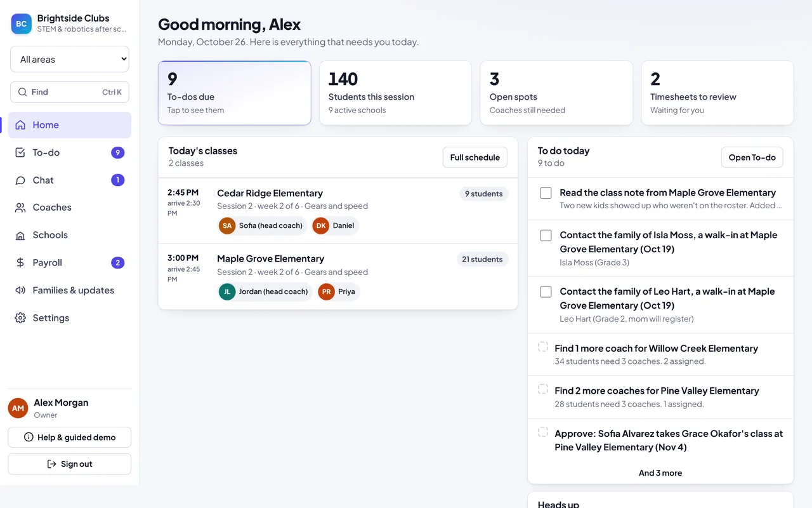812x508 pixels.
Task: Toggle the Willow Creek coach task circle
Action: click(x=543, y=347)
